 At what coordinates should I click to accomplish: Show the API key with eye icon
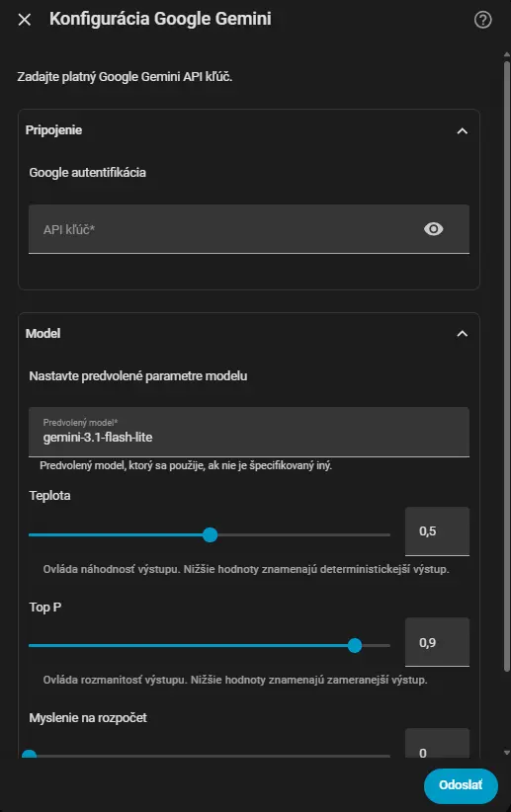pyautogui.click(x=433, y=229)
